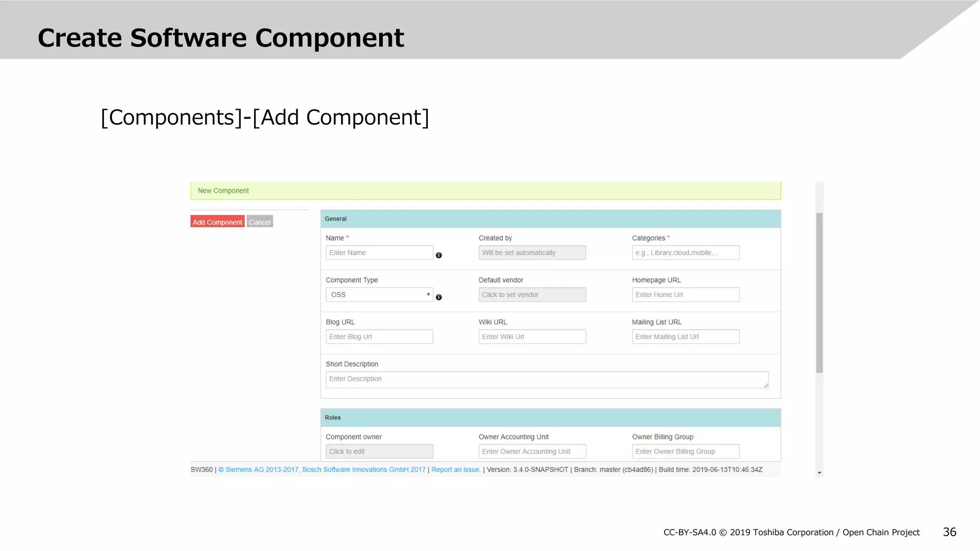Screen dimensions: 980x551
Task: Focus the Enter Owner Billing Group field
Action: 686,452
